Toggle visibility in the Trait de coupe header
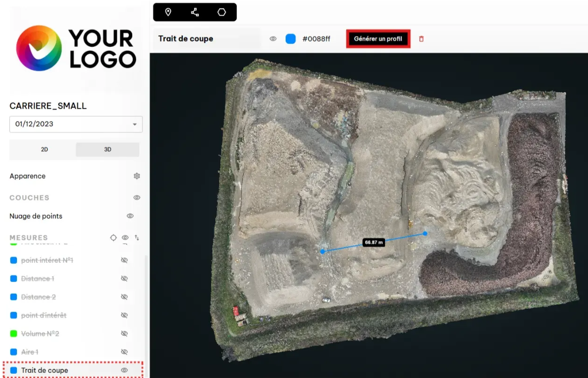Image resolution: width=588 pixels, height=378 pixels. tap(273, 39)
